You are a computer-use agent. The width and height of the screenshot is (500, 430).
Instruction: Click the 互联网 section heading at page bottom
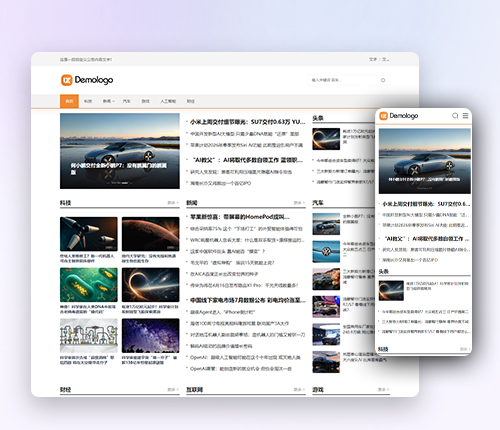click(x=194, y=389)
